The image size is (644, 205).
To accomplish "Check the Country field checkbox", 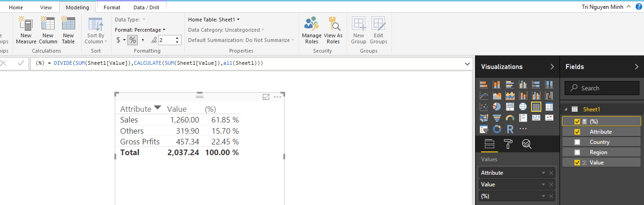I will [x=577, y=142].
